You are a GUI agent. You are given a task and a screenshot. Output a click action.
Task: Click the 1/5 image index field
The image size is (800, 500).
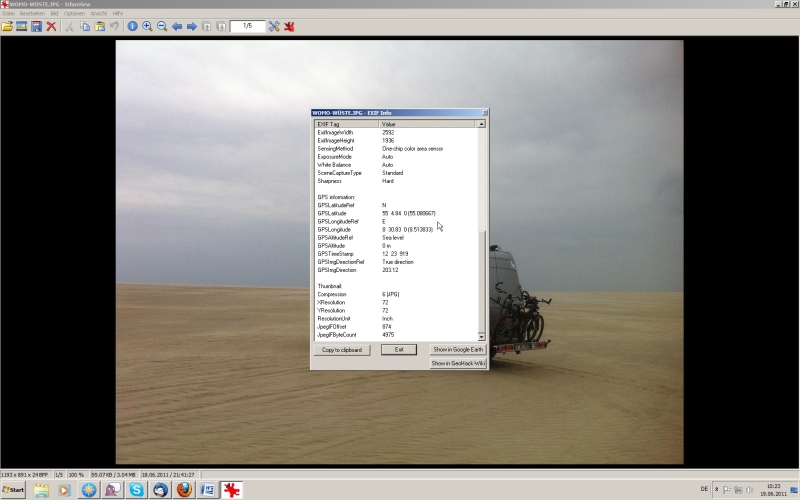point(247,26)
